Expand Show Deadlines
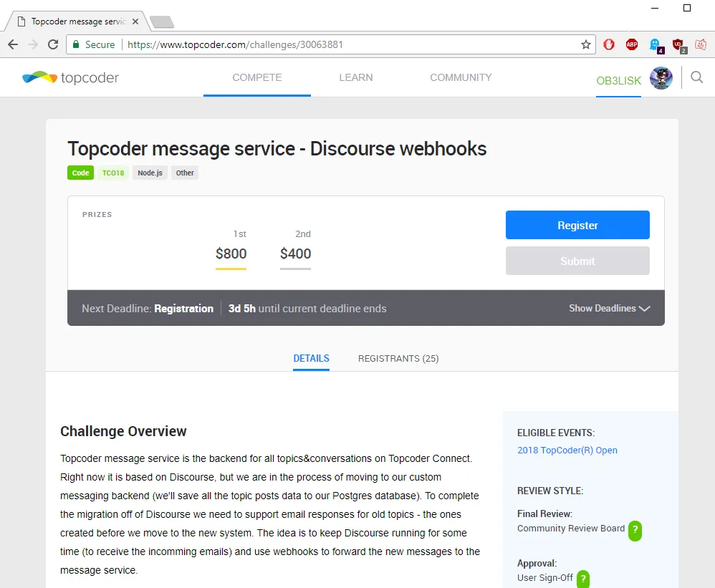The width and height of the screenshot is (715, 588). click(x=609, y=308)
